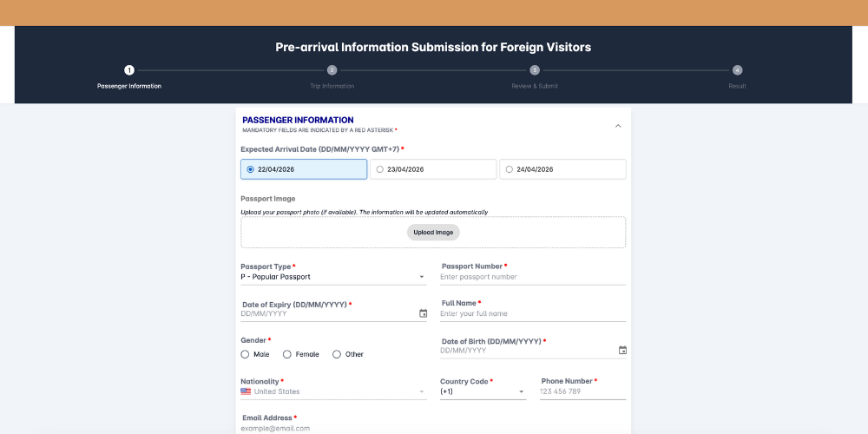Open the Country Code dropdown
The height and width of the screenshot is (434, 868).
pyautogui.click(x=483, y=391)
